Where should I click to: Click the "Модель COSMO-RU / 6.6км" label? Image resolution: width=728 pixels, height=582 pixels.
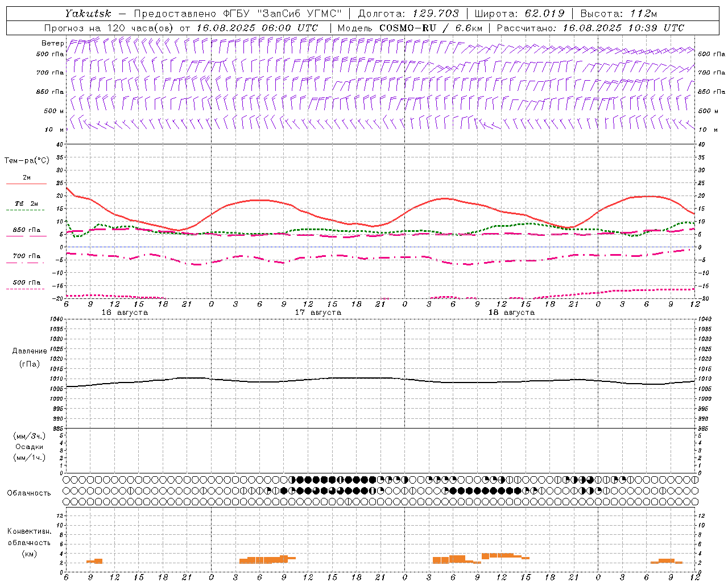pos(409,28)
